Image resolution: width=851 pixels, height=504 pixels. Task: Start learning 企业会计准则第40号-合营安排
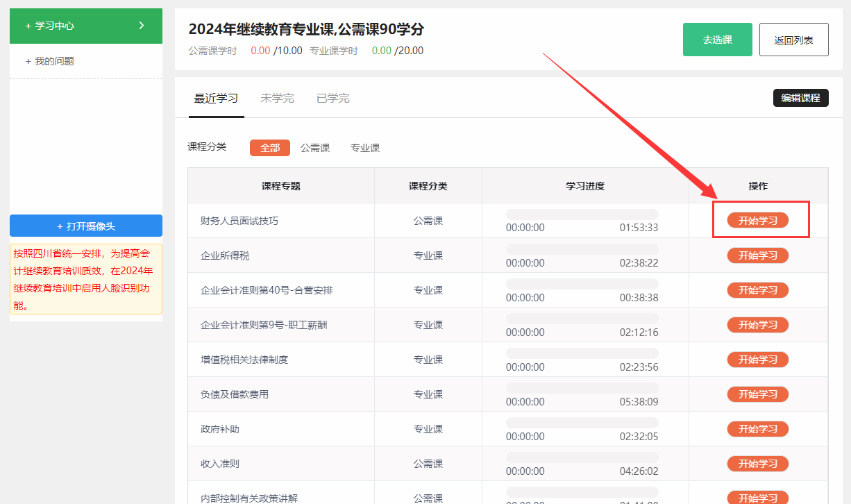tap(757, 290)
